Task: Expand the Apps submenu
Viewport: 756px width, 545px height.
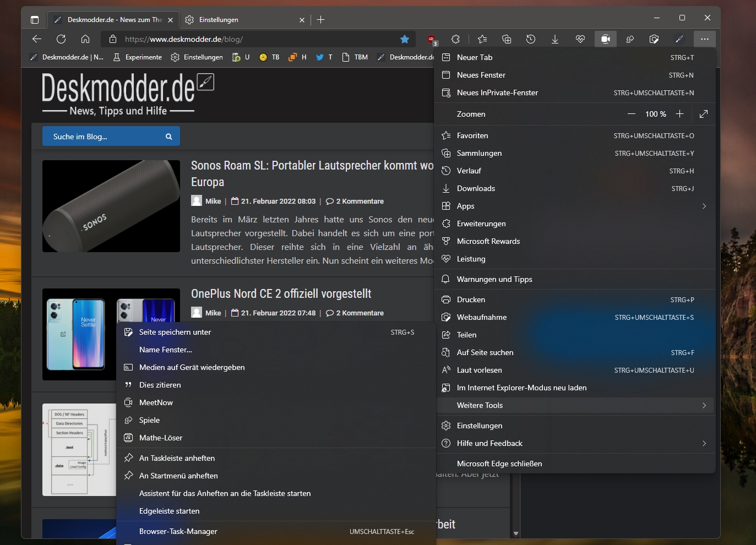Action: 575,206
